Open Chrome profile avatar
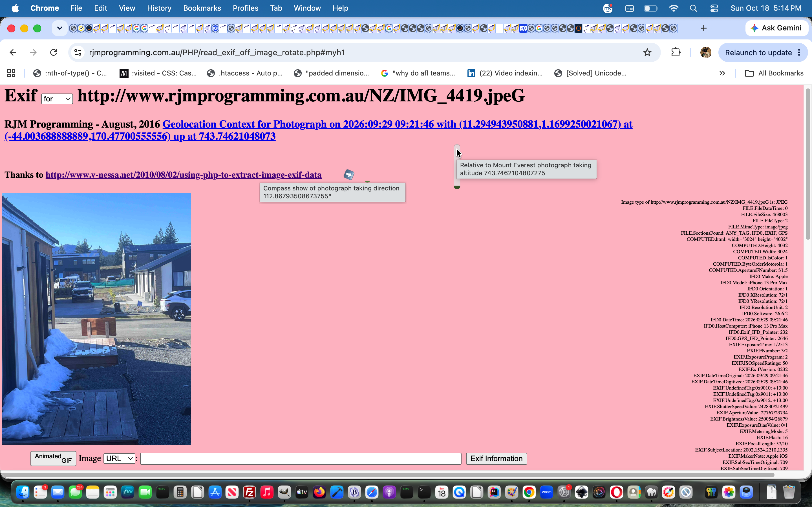Screen dimensions: 812x507 706,52
